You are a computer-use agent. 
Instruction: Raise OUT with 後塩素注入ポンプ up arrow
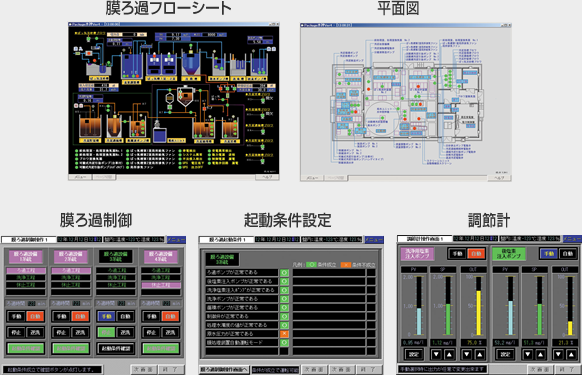click(571, 354)
